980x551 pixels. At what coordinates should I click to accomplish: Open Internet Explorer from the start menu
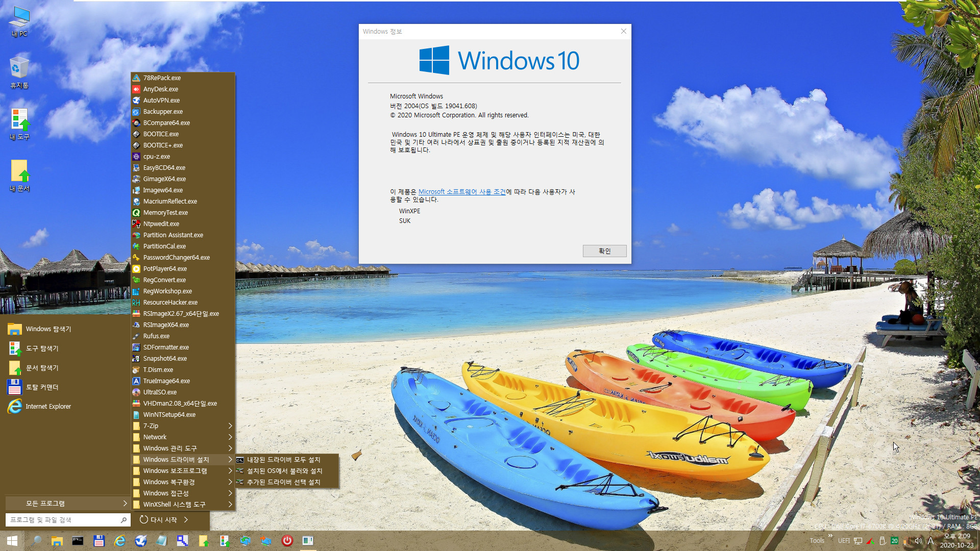coord(65,407)
